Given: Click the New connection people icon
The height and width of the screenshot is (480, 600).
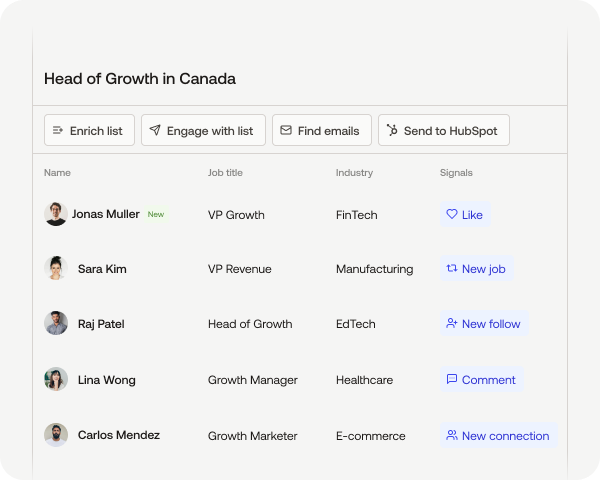Looking at the screenshot, I should (x=452, y=436).
